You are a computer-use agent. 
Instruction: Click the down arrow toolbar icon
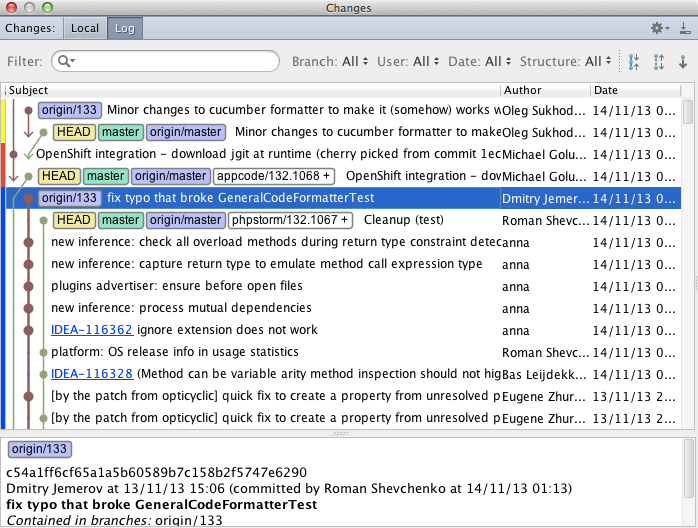tap(683, 62)
